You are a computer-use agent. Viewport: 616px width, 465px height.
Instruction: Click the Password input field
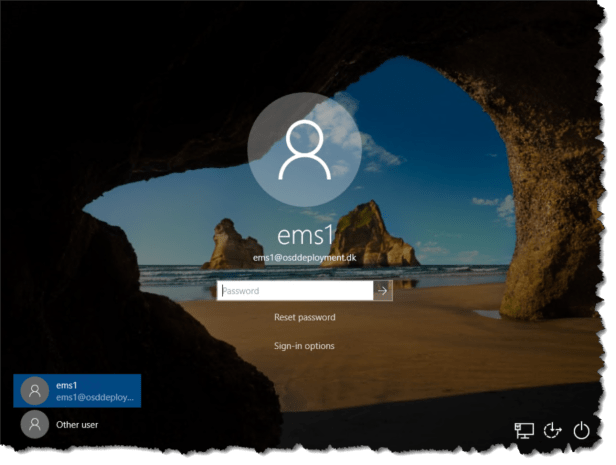[295, 291]
